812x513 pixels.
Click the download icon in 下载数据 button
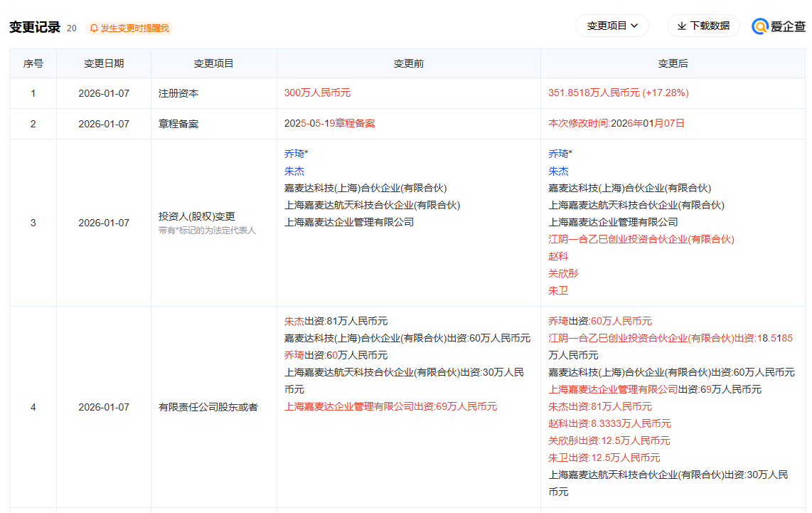point(680,26)
